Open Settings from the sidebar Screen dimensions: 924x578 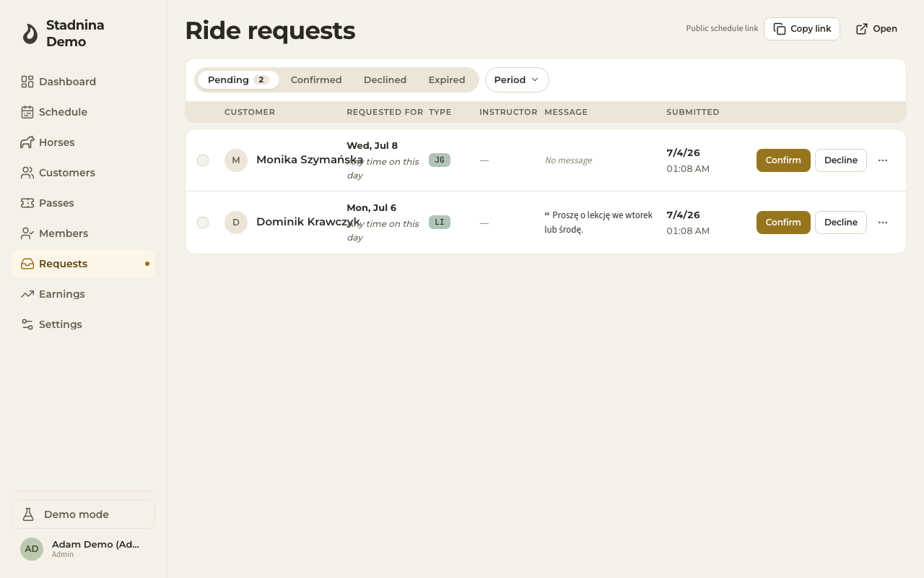point(83,324)
